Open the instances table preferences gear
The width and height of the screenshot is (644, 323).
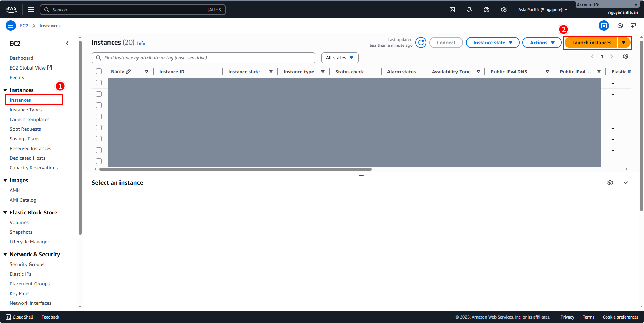625,56
